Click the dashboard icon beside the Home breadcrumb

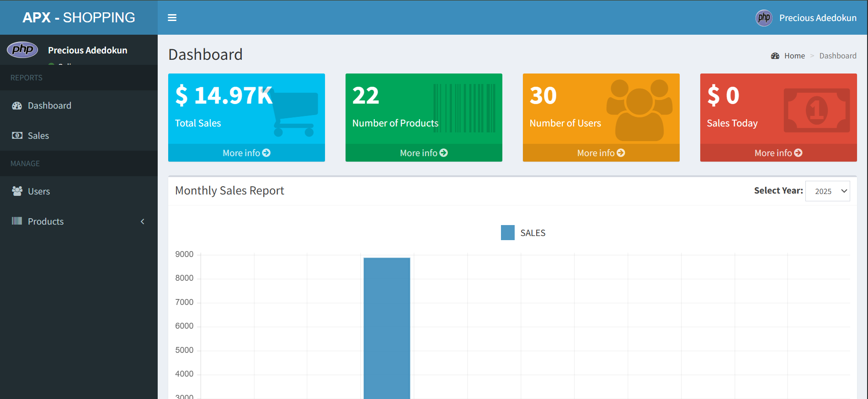pyautogui.click(x=775, y=56)
